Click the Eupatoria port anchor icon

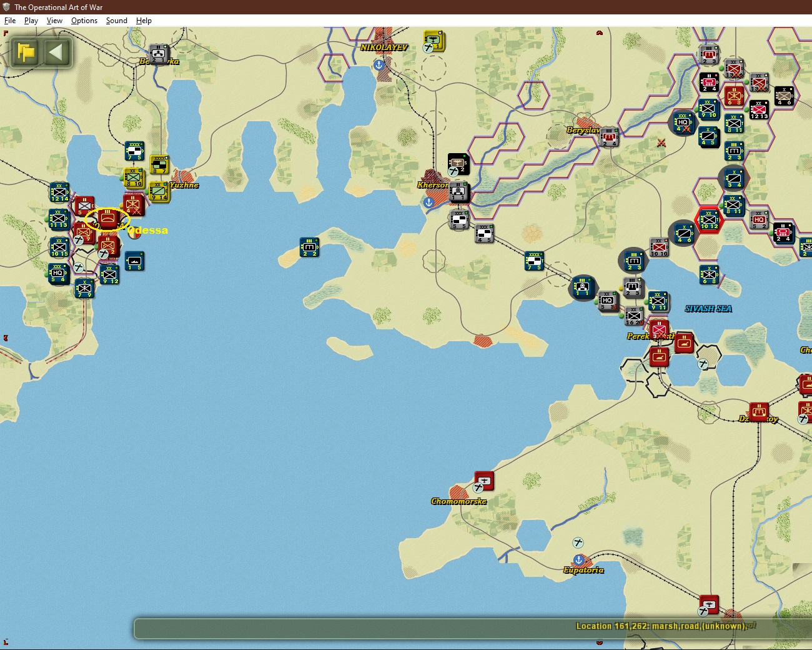point(579,559)
